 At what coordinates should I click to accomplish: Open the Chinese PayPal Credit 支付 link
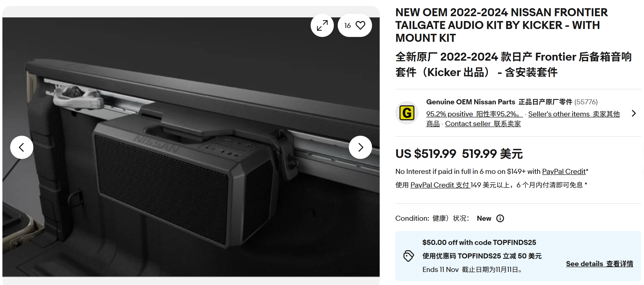coord(440,185)
